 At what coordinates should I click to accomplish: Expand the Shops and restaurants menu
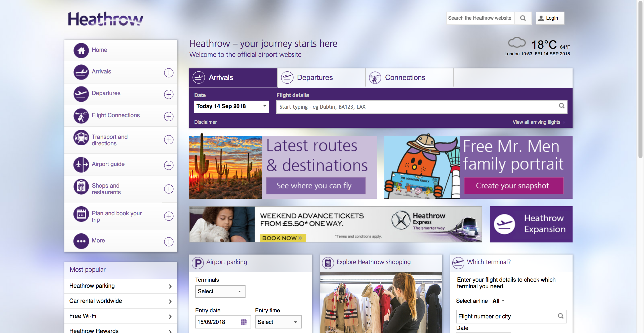pyautogui.click(x=169, y=189)
